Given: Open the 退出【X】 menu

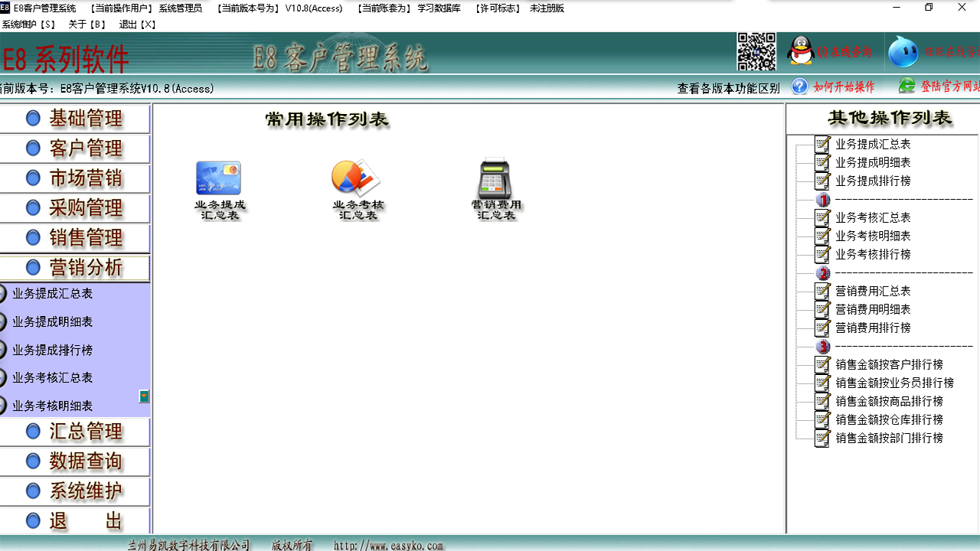Looking at the screenshot, I should click(x=138, y=24).
